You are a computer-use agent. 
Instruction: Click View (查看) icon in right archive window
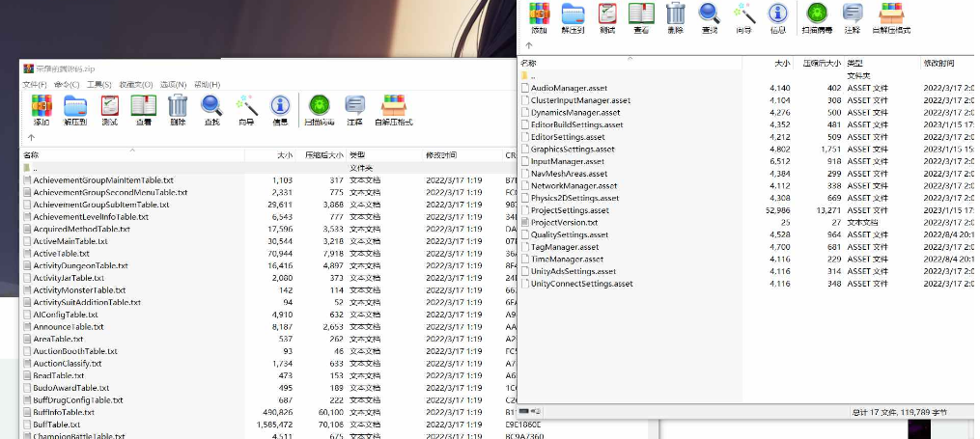click(640, 16)
